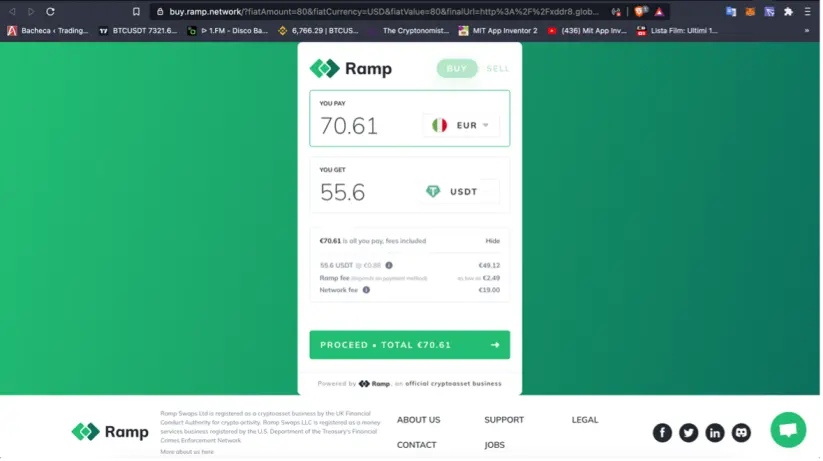
Task: Click the Proceed Total €70.61 button
Action: 409,345
